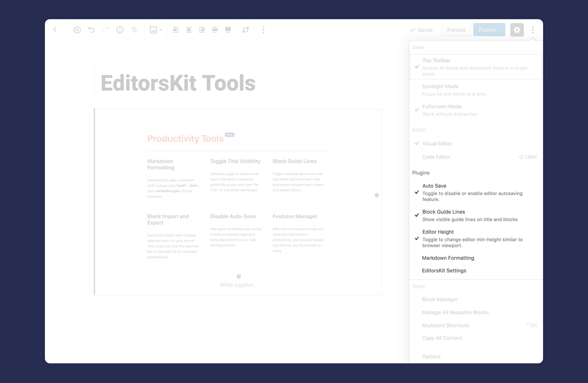Open the image block type dropdown
Screen dimensions: 588x383
point(155,30)
